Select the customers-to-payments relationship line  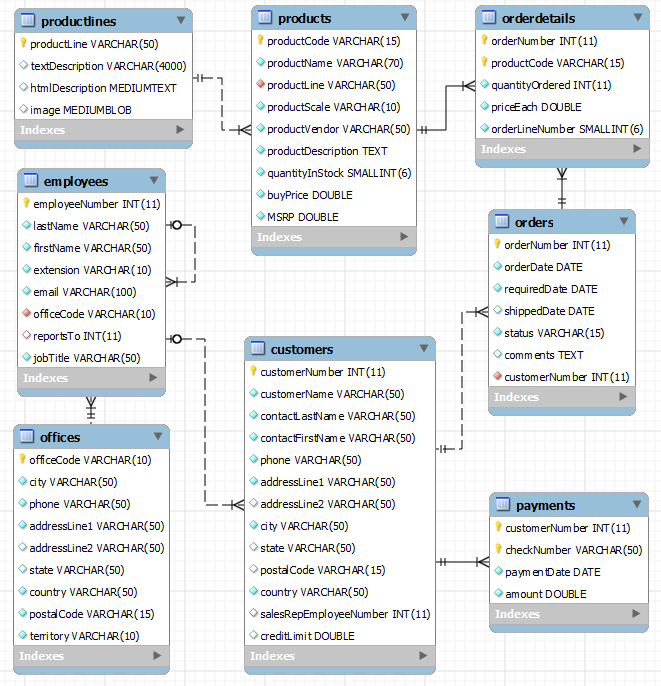(462, 562)
